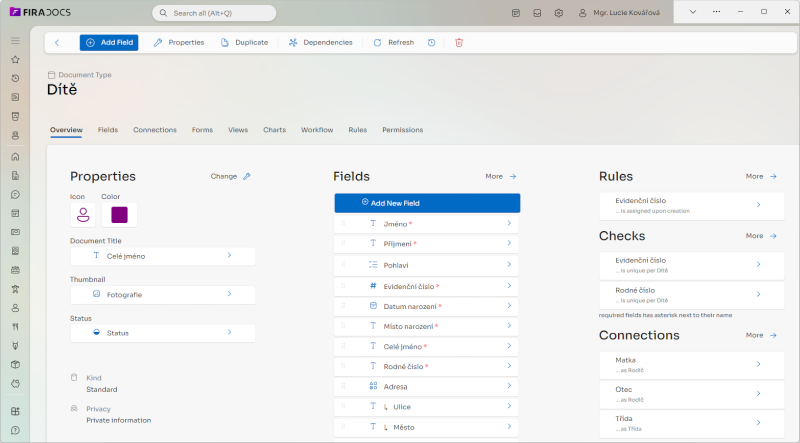800x443 pixels.
Task: Open the Celé jméno document title row
Action: click(163, 256)
